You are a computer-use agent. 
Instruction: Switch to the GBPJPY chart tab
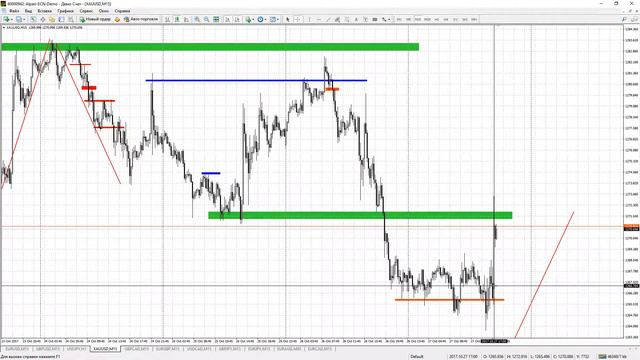coord(229,349)
